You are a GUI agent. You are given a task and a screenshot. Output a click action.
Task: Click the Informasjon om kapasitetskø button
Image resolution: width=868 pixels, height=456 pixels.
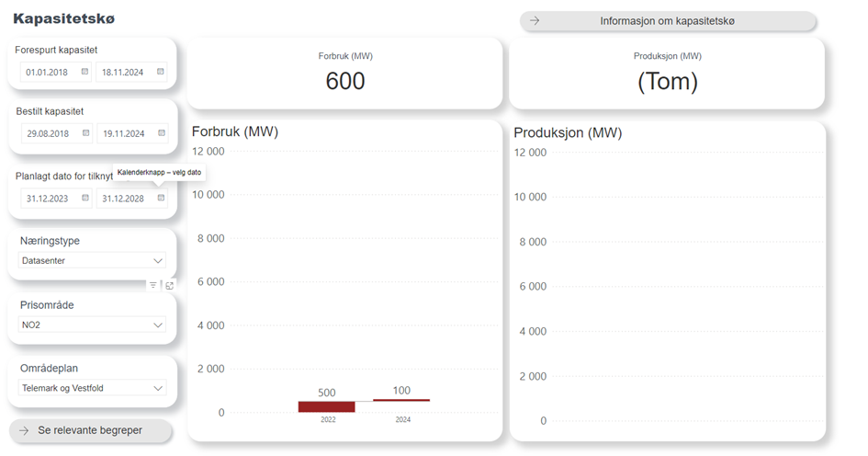(x=668, y=21)
